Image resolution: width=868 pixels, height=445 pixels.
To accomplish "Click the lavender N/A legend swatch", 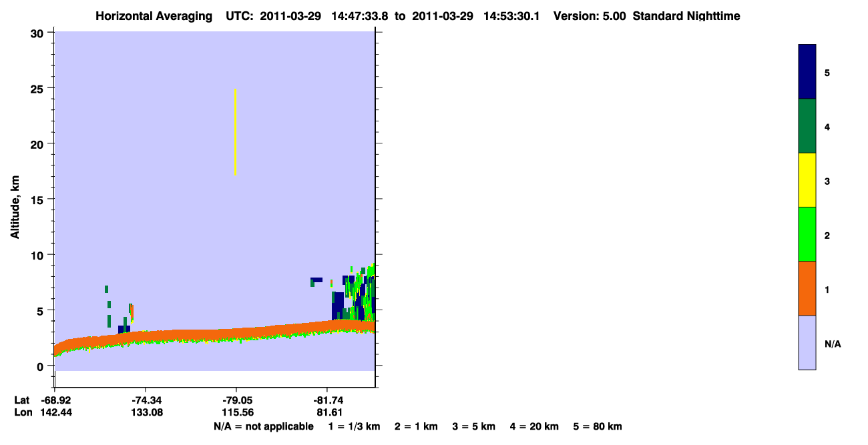I will (x=807, y=342).
